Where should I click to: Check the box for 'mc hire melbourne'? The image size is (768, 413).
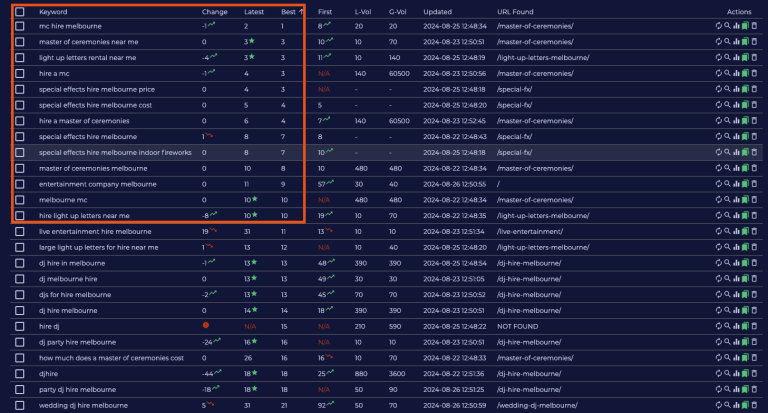point(20,26)
